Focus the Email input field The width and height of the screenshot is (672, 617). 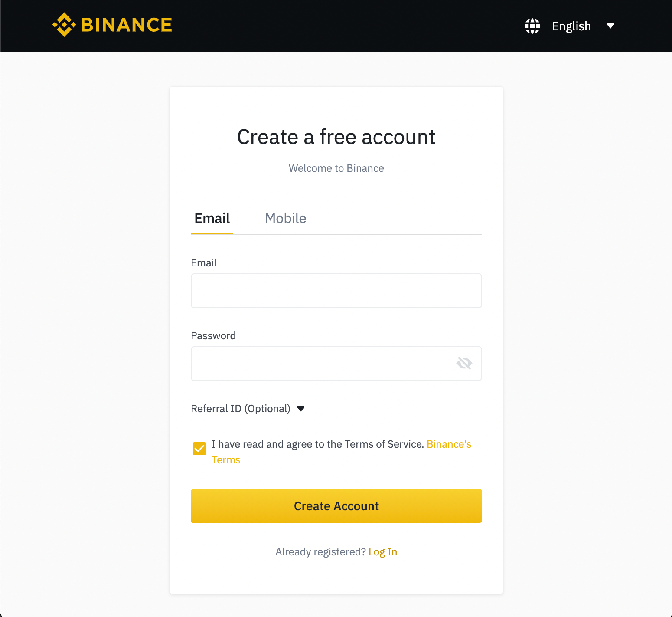(336, 291)
